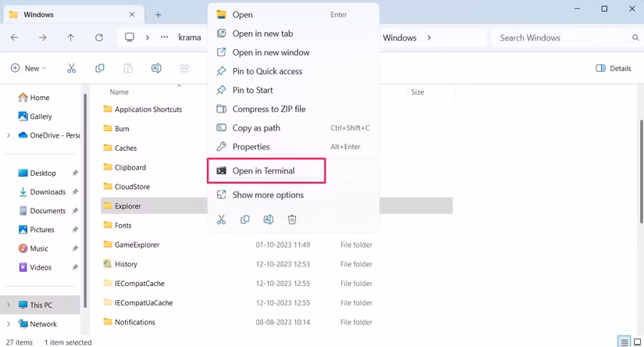Open Music in the navigation pane
Viewport: 644px width, 347px height.
click(34, 249)
